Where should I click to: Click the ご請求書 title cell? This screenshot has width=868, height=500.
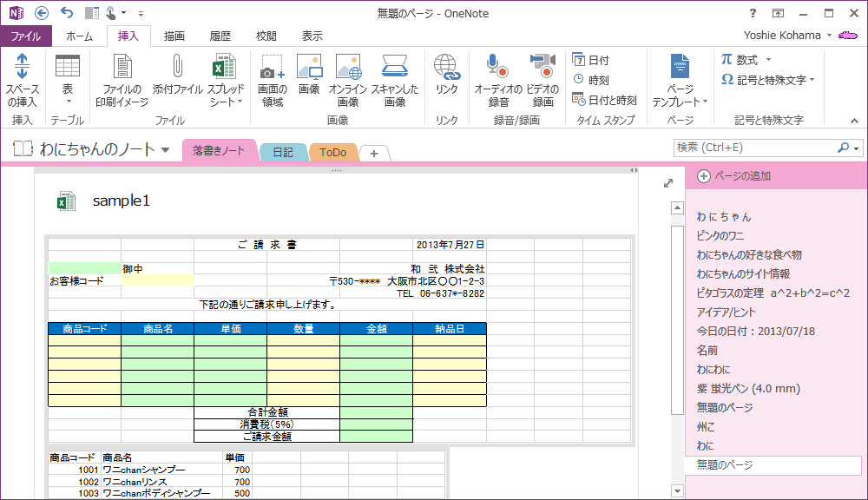(266, 245)
